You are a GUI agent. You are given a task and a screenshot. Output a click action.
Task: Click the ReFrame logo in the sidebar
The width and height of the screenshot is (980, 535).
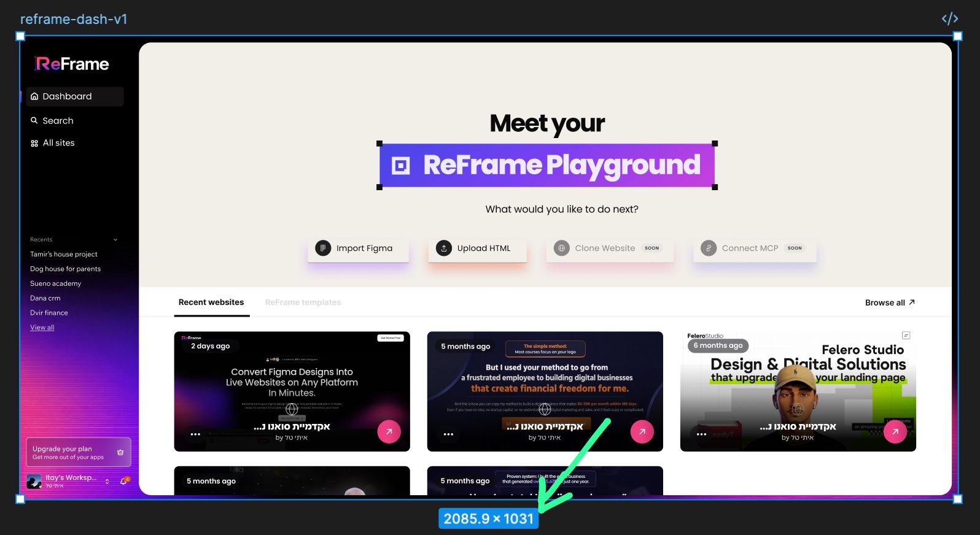(72, 64)
